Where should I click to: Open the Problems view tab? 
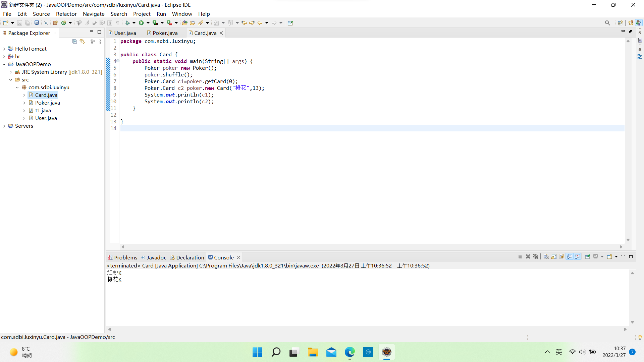[x=125, y=257]
